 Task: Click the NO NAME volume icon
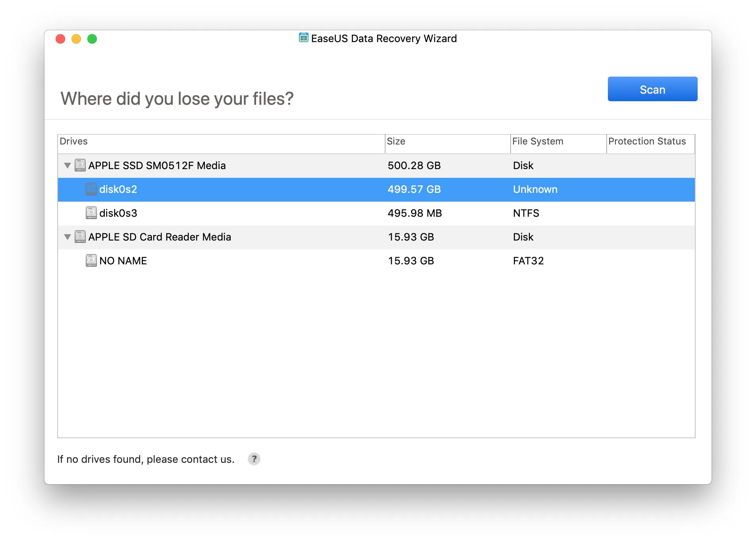click(91, 260)
